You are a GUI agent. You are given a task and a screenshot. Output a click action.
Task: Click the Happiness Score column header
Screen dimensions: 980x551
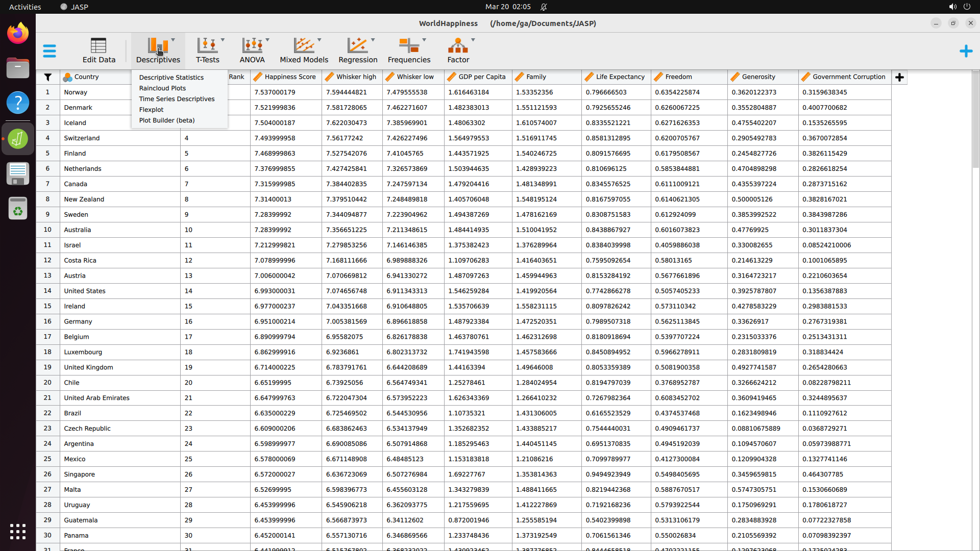coord(290,77)
